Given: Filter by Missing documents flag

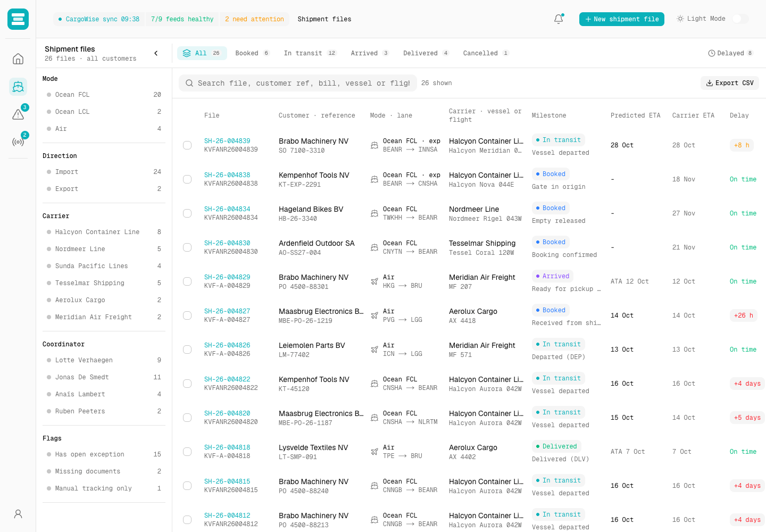Looking at the screenshot, I should (104, 471).
